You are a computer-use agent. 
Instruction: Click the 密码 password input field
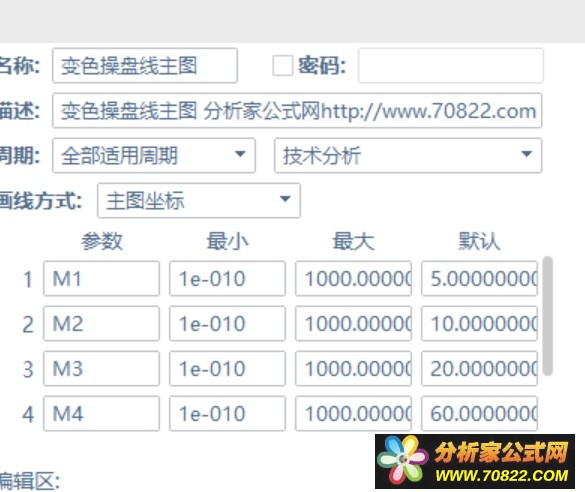pyautogui.click(x=451, y=66)
